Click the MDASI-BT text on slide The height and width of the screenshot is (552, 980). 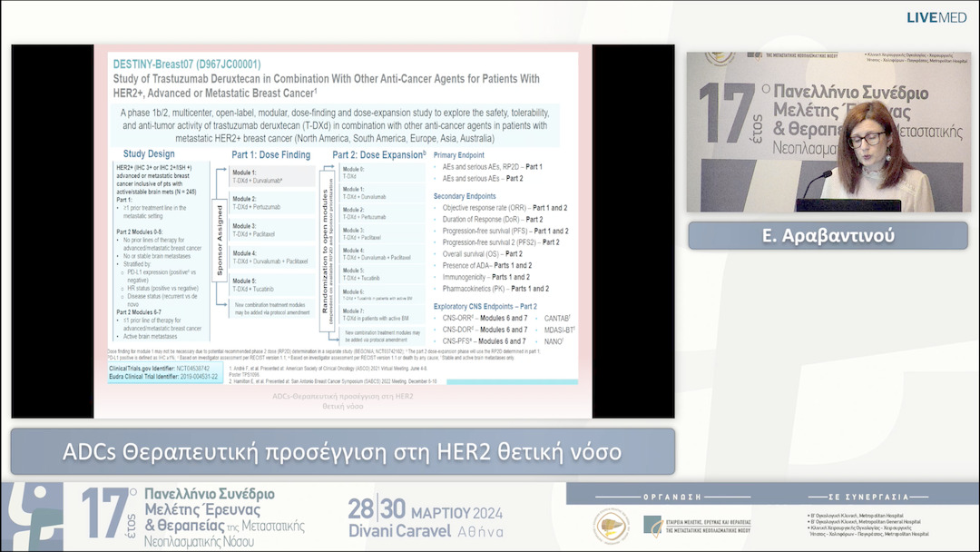coord(559,330)
